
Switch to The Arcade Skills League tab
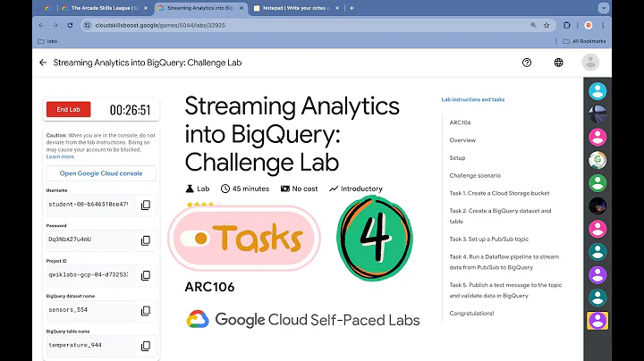point(105,8)
